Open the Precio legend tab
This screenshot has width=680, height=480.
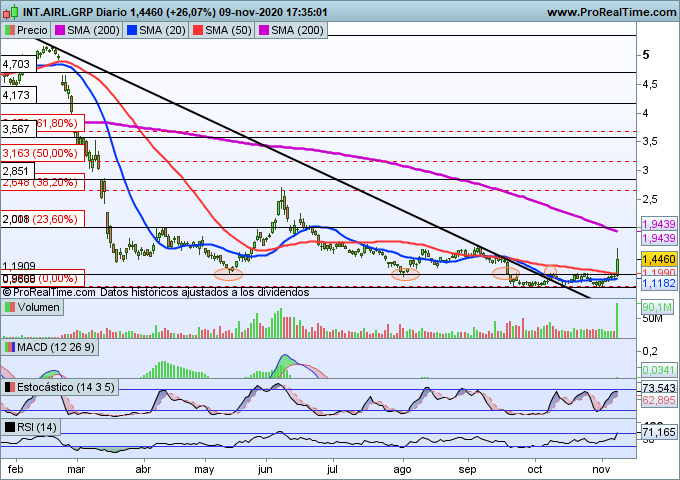click(32, 31)
